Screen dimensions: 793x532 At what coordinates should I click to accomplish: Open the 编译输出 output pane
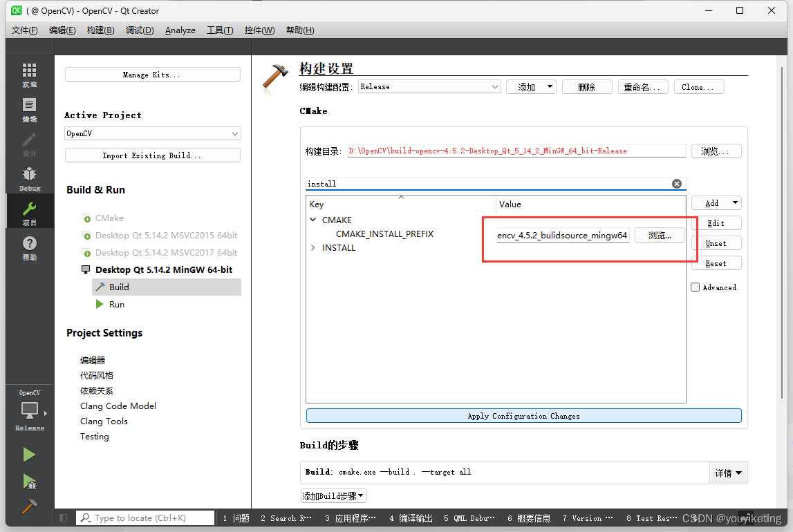(411, 518)
